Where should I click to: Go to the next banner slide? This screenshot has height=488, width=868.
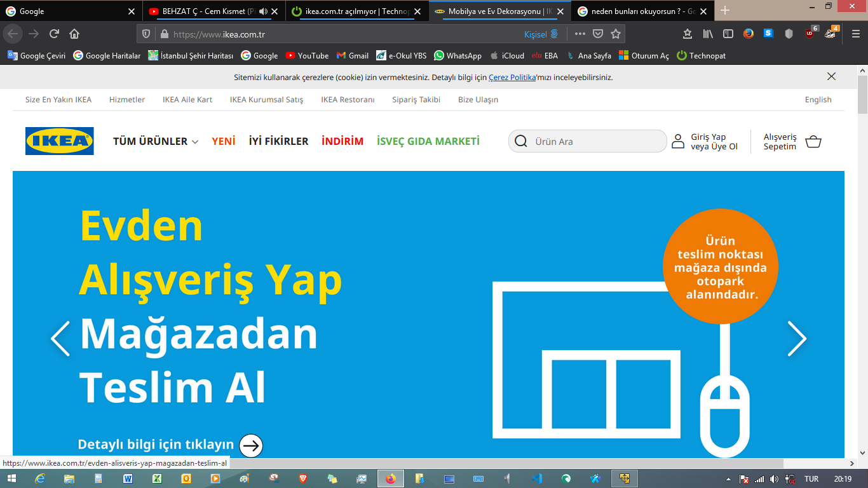[797, 338]
